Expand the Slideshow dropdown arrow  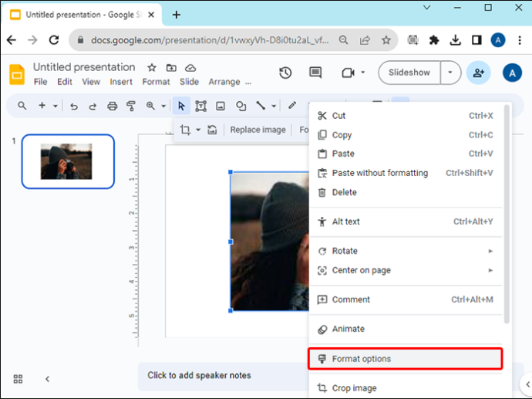point(450,73)
